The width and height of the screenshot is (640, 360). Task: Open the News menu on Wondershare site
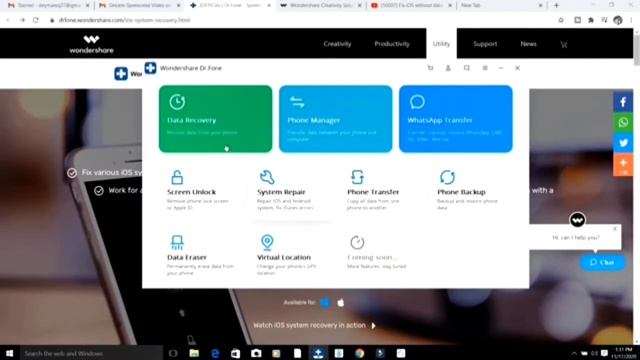coord(528,44)
